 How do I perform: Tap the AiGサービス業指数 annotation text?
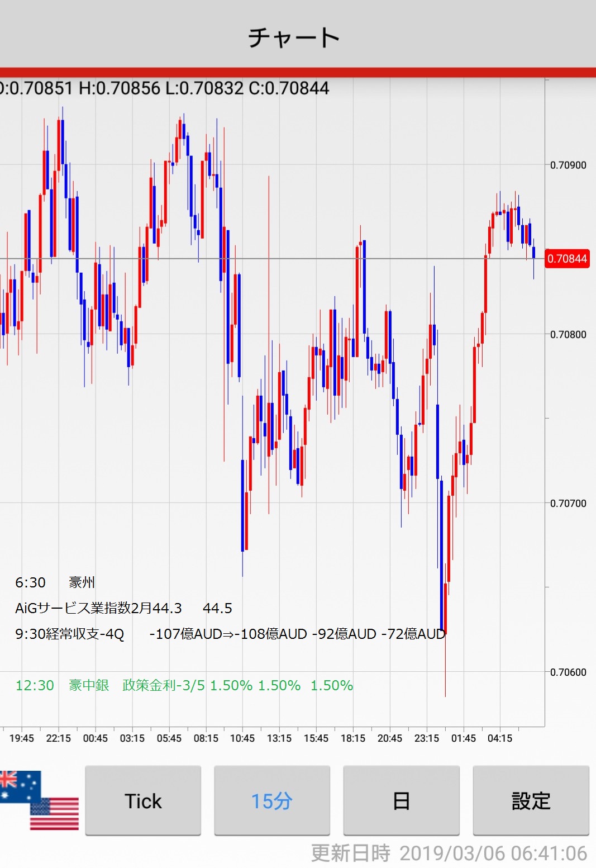click(99, 608)
